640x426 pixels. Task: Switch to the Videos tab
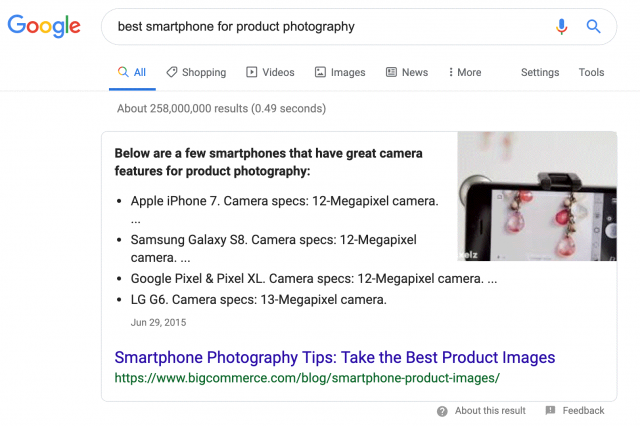click(270, 72)
